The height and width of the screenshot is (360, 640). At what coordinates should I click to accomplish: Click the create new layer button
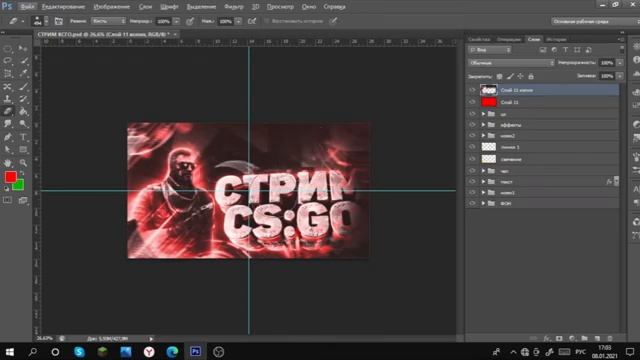597,338
